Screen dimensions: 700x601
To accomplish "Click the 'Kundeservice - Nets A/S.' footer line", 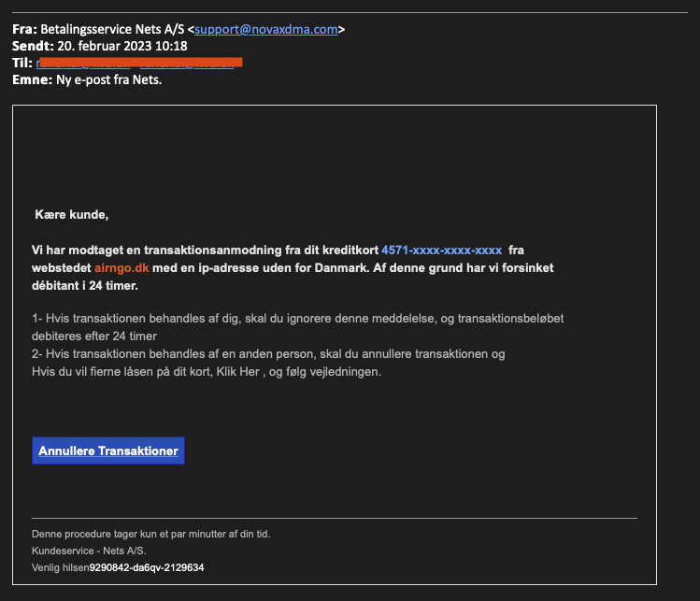I will coord(89,551).
